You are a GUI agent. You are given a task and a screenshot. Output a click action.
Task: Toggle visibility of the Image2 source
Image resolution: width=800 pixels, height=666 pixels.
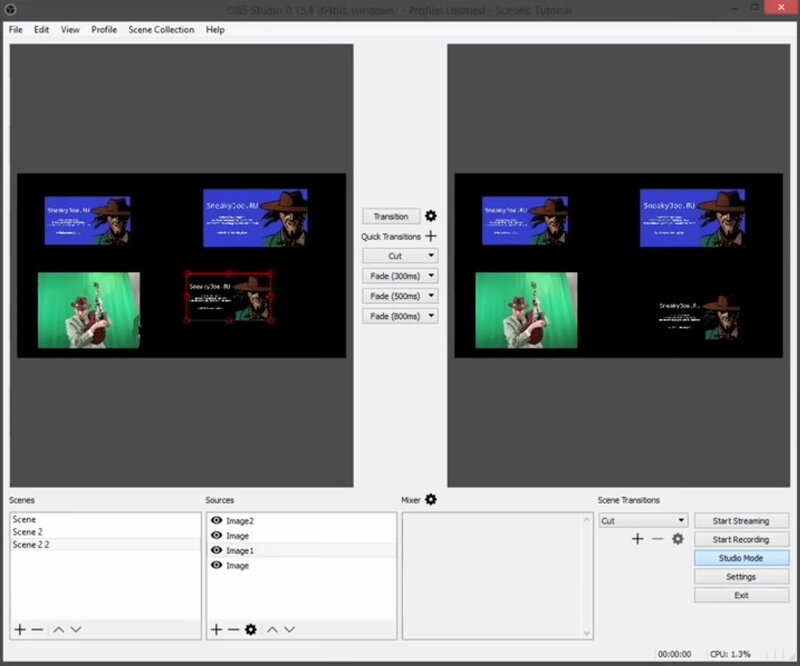(216, 520)
